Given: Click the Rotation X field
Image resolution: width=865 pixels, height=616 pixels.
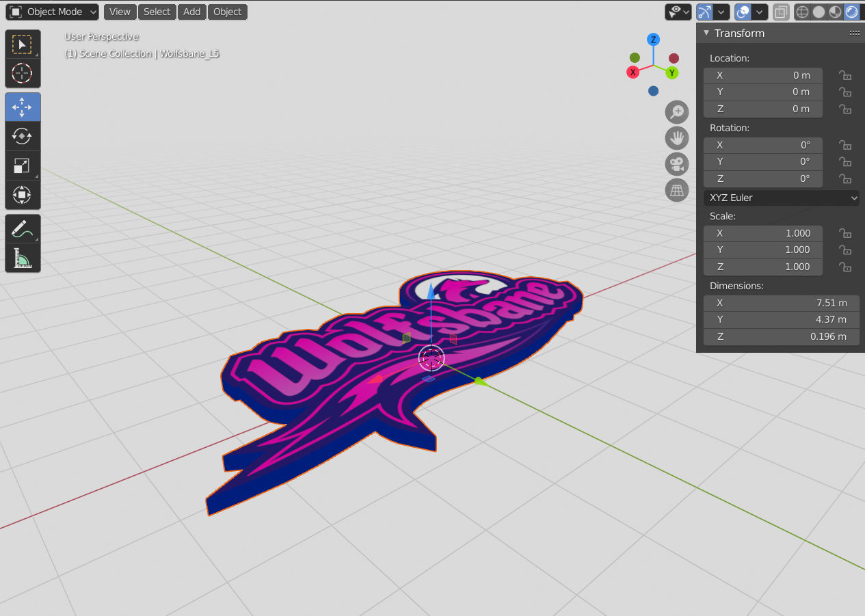Looking at the screenshot, I should coord(763,145).
